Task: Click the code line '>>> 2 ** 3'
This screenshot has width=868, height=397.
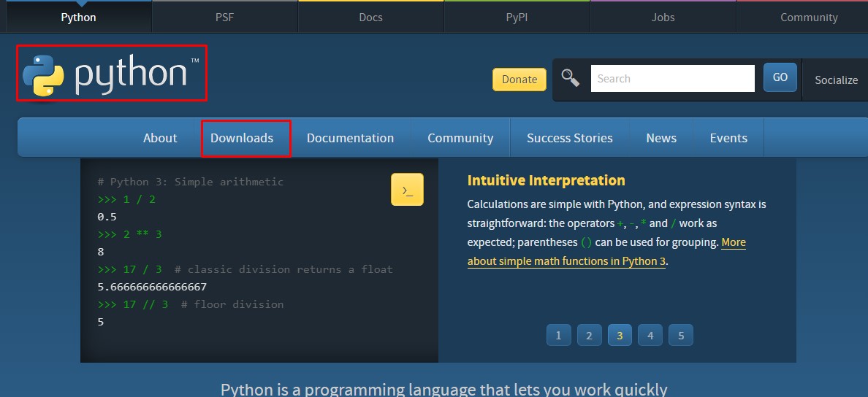Action: (129, 234)
